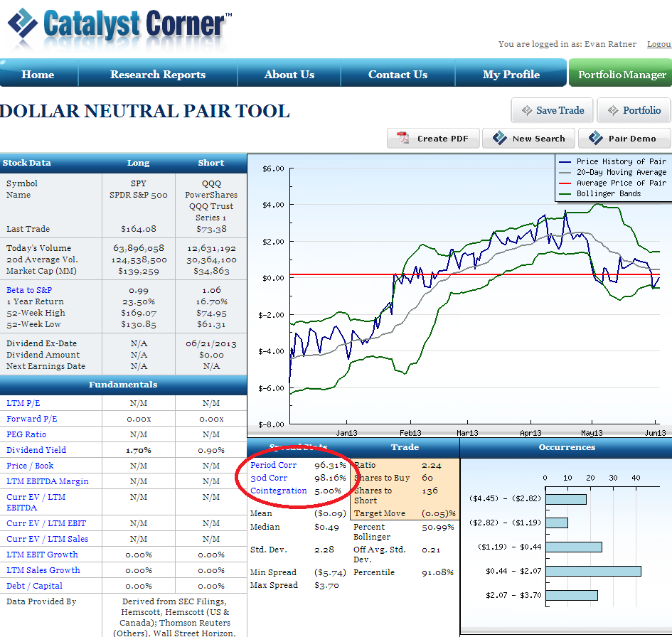
Task: Click the Max Spread value $3.70
Action: (x=326, y=585)
